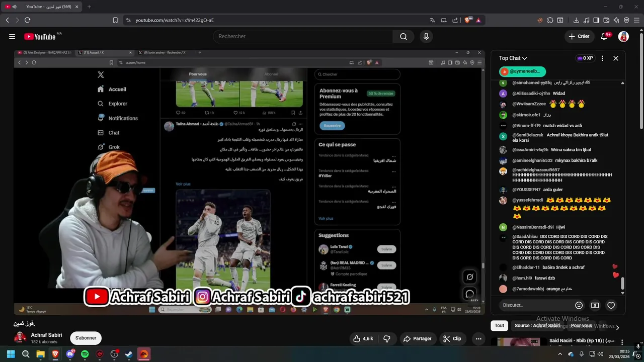Bookmark this page with the bookmark icon
The image size is (644, 362).
(x=115, y=20)
